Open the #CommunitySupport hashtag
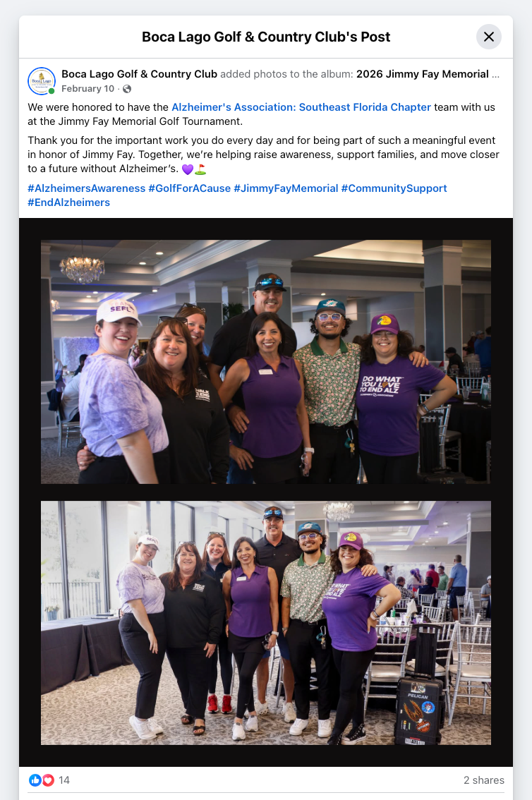The width and height of the screenshot is (532, 800). [394, 188]
